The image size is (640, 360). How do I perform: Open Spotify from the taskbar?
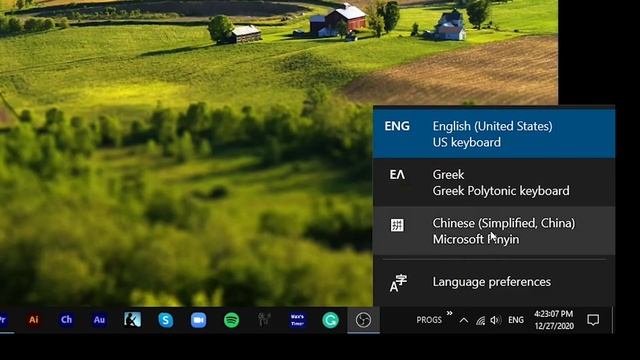coord(231,320)
